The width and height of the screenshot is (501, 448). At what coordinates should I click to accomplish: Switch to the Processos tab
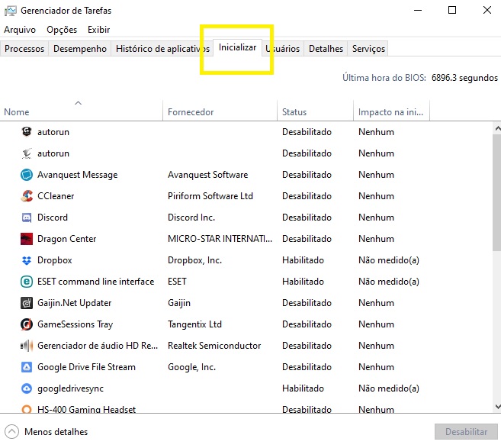coord(24,49)
